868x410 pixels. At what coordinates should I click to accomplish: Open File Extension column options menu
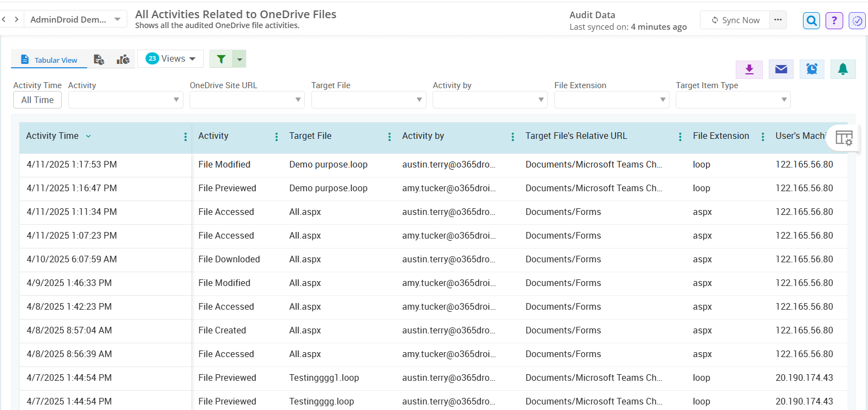coord(763,137)
